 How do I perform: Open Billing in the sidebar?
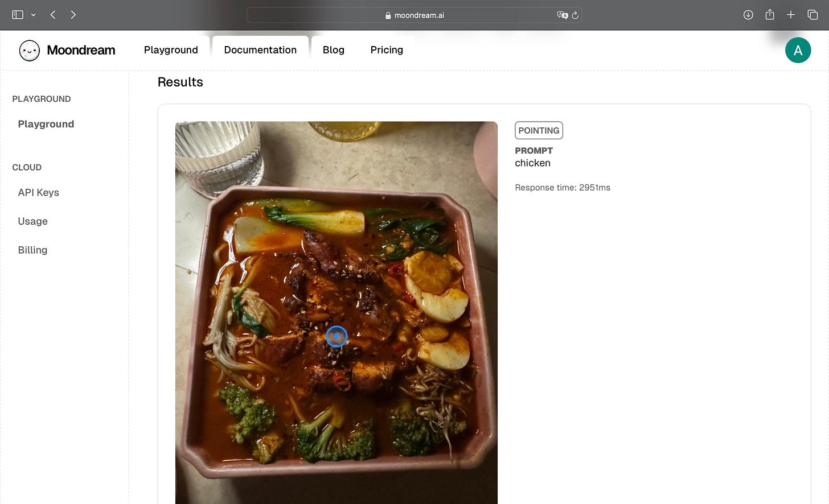coord(32,250)
